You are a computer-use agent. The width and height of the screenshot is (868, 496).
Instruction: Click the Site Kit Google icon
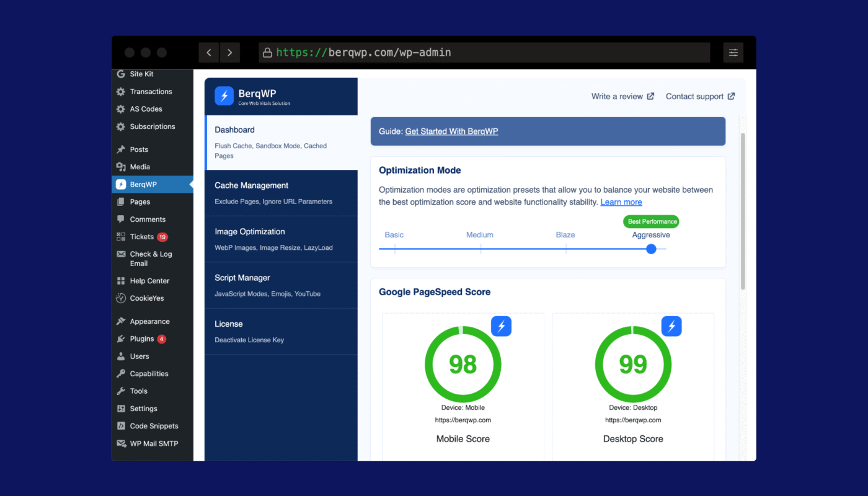(121, 74)
